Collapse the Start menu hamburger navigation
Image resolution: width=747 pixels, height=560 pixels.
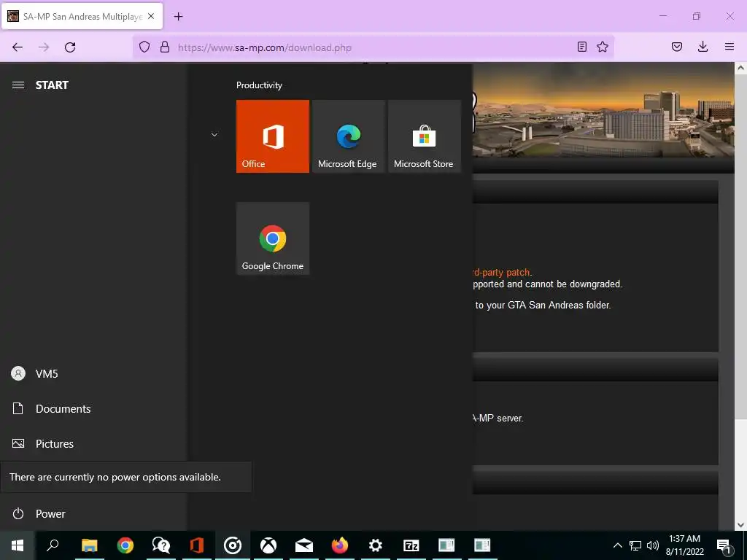click(x=18, y=85)
